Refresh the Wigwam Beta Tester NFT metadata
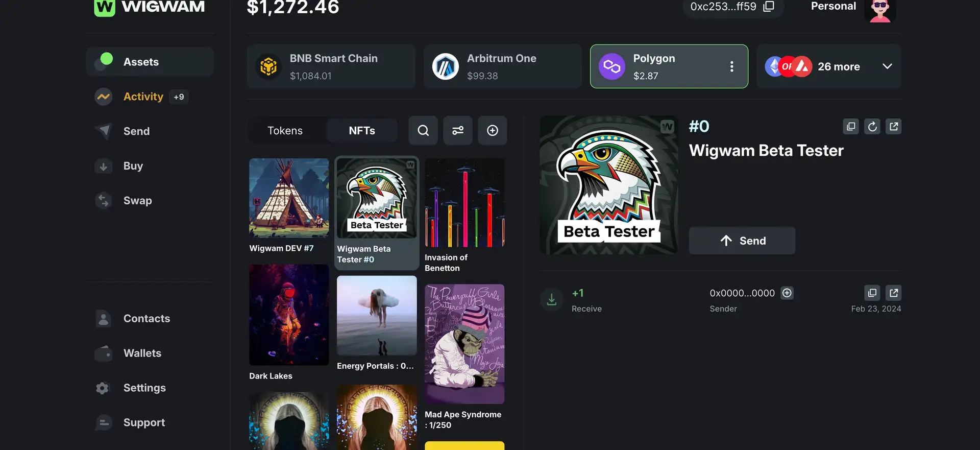980x450 pixels. click(x=872, y=127)
